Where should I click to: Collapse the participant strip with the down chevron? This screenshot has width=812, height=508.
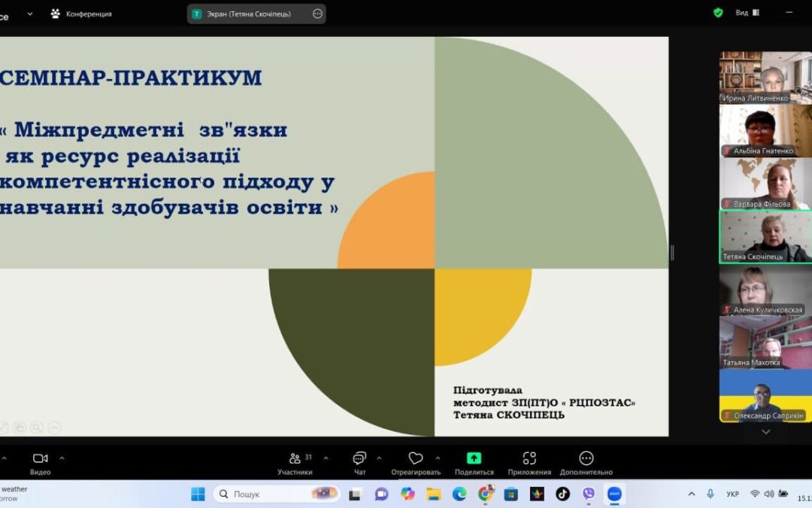coord(765,431)
